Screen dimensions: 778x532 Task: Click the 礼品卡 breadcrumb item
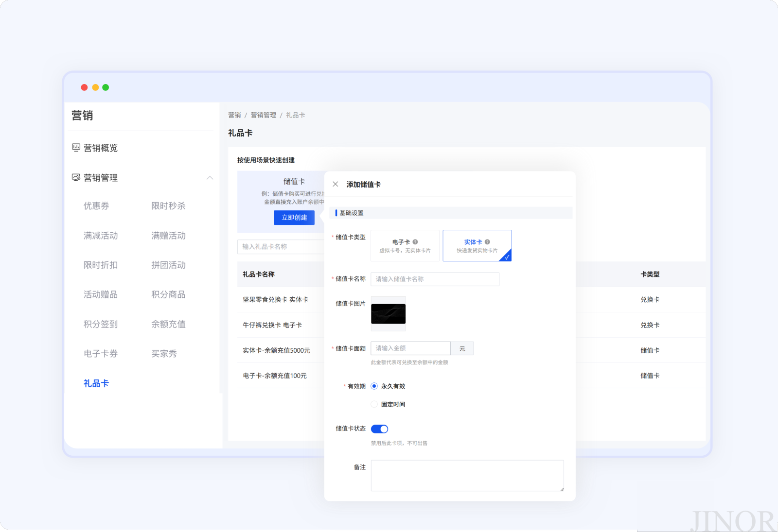296,115
